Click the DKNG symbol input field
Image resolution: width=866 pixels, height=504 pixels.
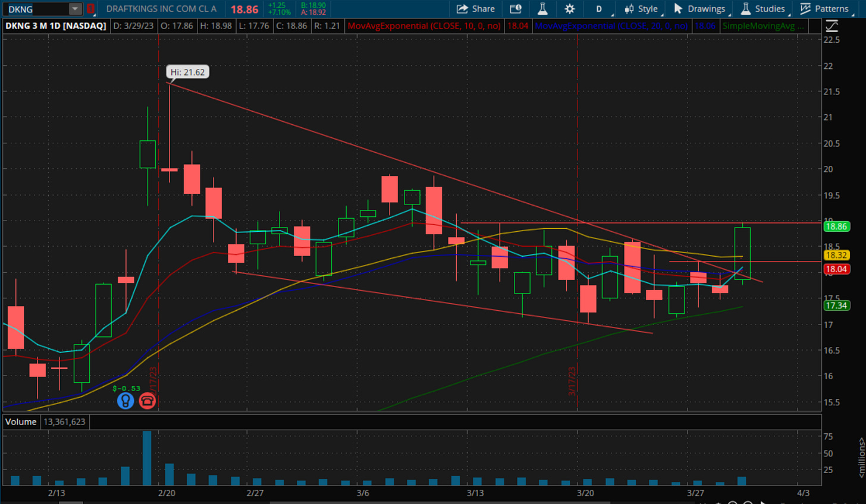(36, 9)
